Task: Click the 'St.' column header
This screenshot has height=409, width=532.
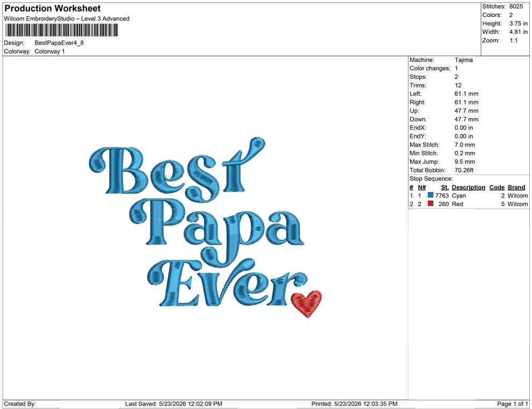Action: (445, 187)
